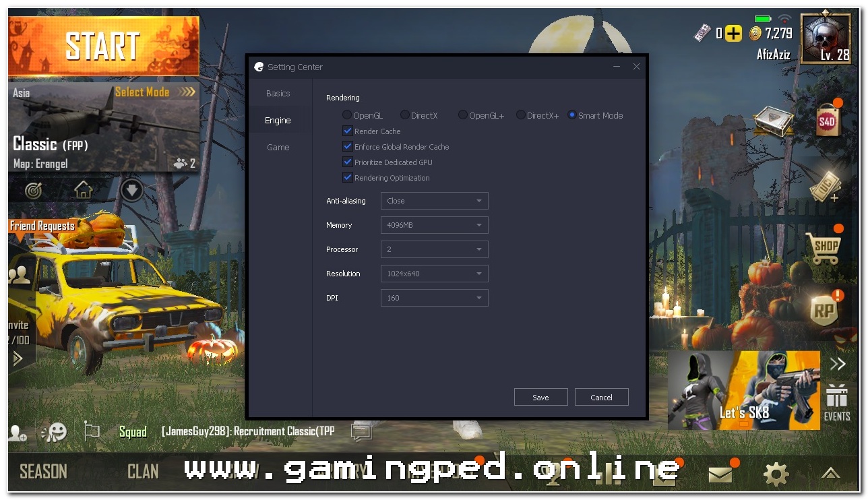This screenshot has height=500, width=868.
Task: Cancel the Setting Center dialog
Action: coord(601,397)
